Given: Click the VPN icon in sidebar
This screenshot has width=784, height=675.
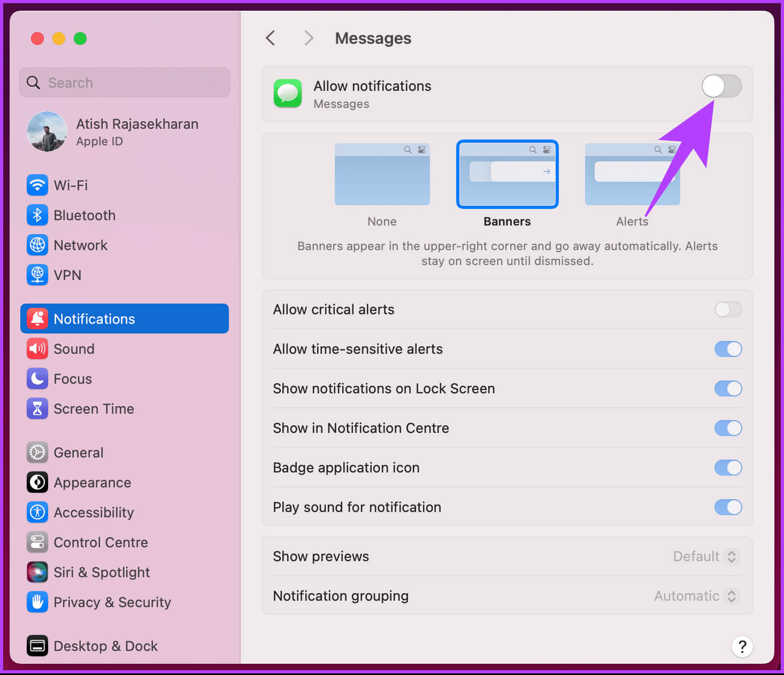Looking at the screenshot, I should (37, 275).
